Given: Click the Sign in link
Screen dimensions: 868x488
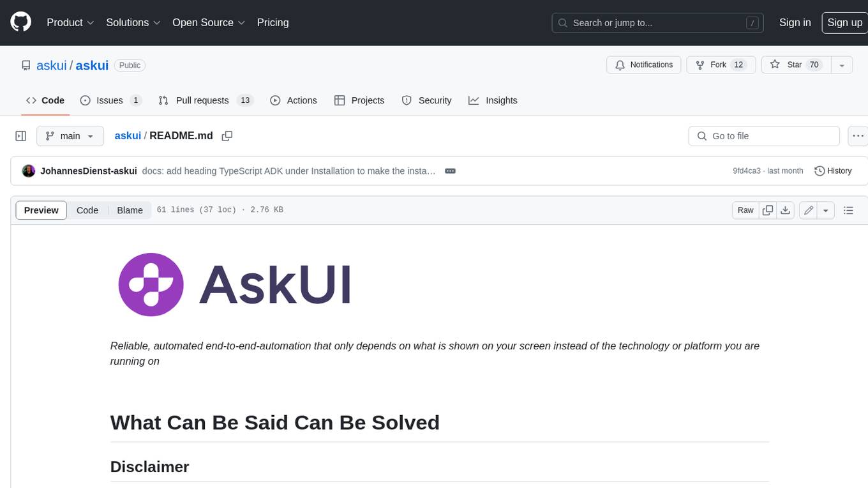Looking at the screenshot, I should coord(795,22).
